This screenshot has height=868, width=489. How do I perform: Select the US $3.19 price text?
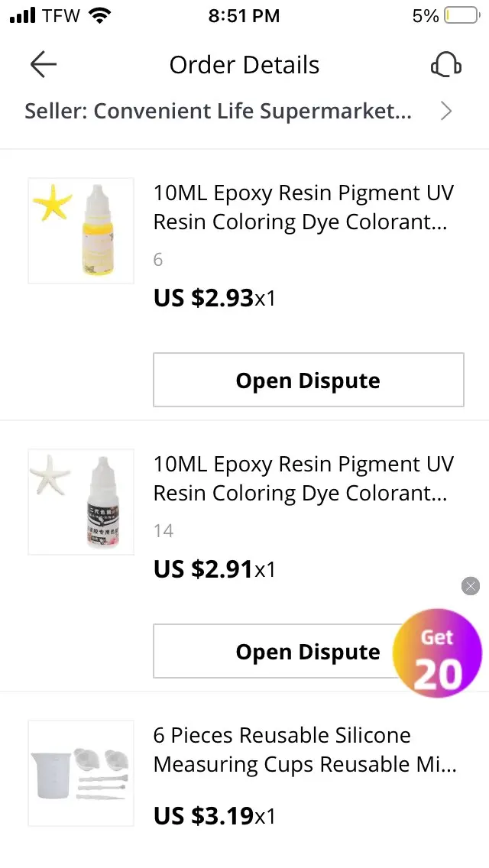coord(203,816)
